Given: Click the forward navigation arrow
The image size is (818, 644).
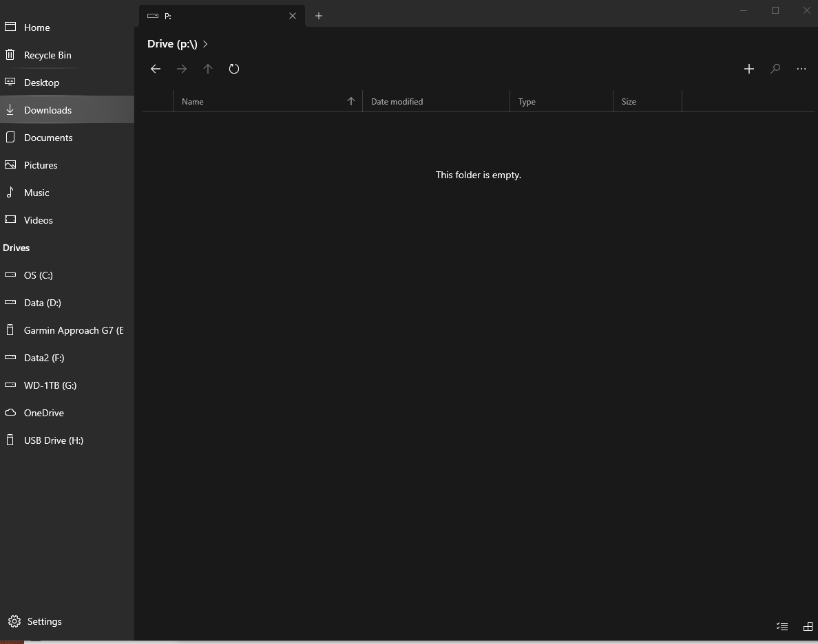Looking at the screenshot, I should coord(182,69).
